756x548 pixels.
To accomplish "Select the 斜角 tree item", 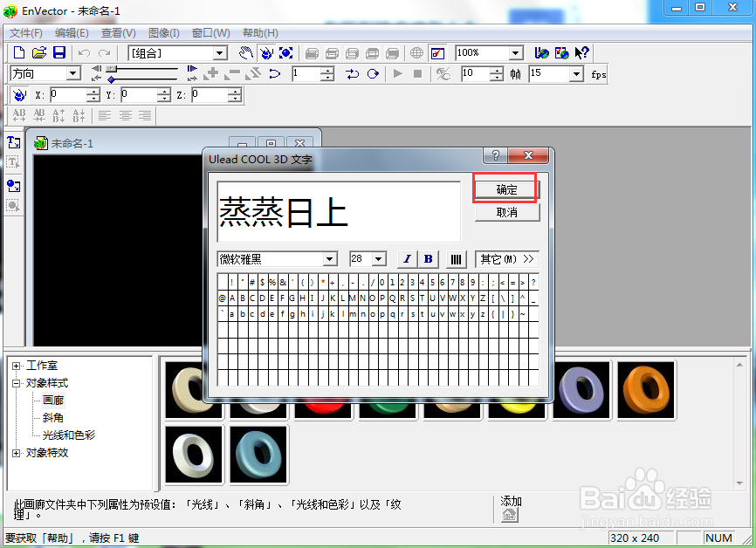I will 53,418.
